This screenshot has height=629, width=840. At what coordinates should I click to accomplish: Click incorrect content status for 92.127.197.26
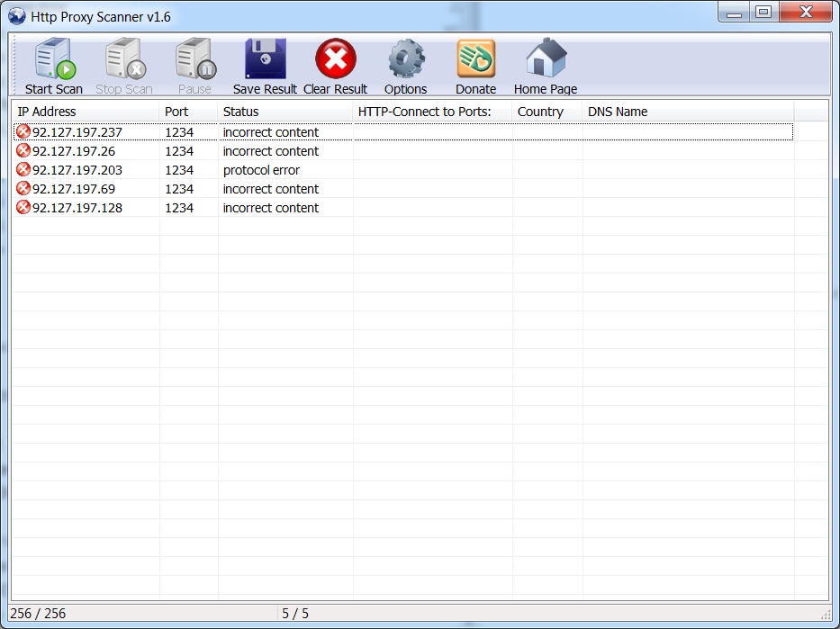pyautogui.click(x=270, y=151)
